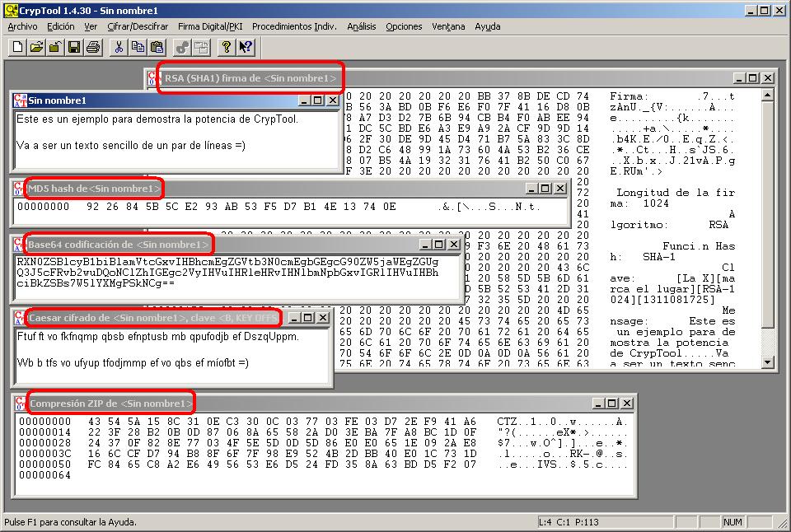This screenshot has height=532, width=791.
Task: Click the NUM indicator in status bar
Action: point(732,522)
